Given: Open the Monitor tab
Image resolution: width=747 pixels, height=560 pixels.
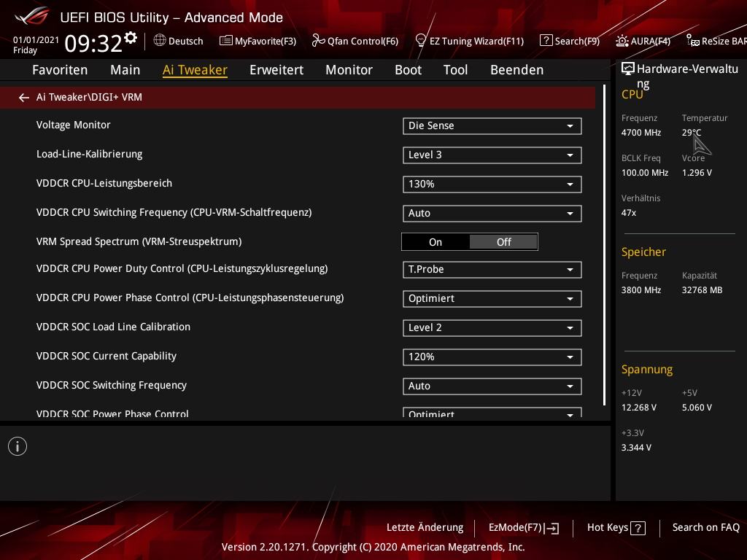Looking at the screenshot, I should click(349, 70).
